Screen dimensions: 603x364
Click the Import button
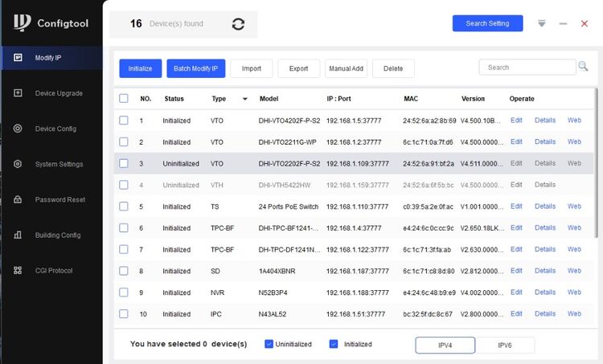tap(252, 68)
